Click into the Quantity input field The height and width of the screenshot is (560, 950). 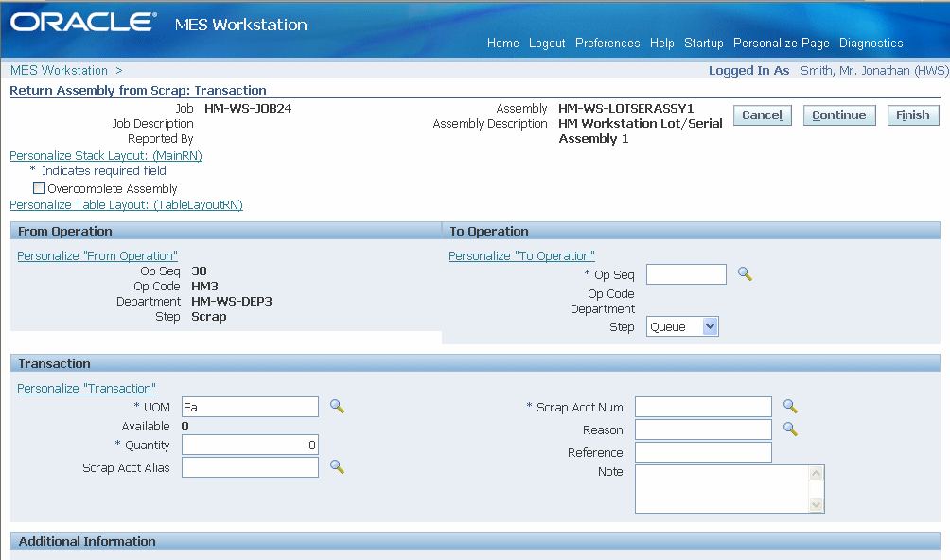tap(250, 445)
